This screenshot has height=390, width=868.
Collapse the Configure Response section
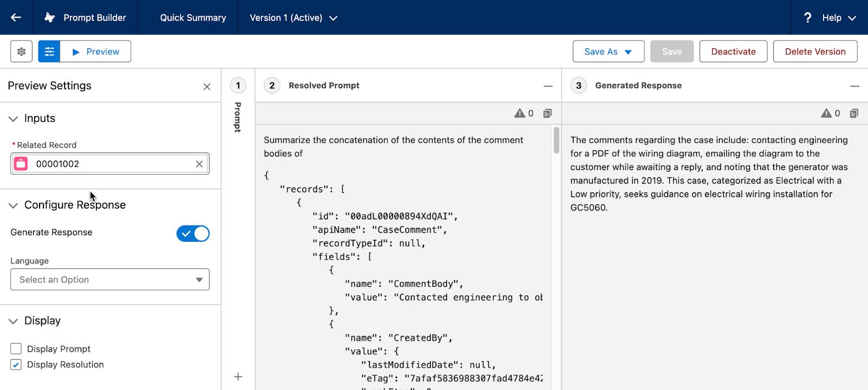point(13,205)
